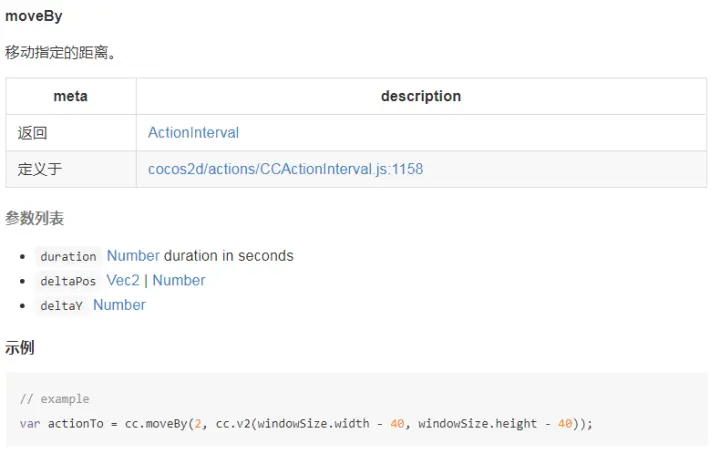Image resolution: width=720 pixels, height=454 pixels.
Task: Click the duration parameter name
Action: pos(68,257)
